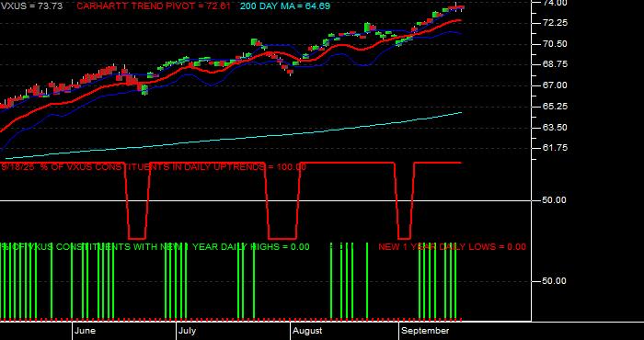Image resolution: width=644 pixels, height=340 pixels.
Task: Click the 72.25 price axis value
Action: click(x=555, y=23)
